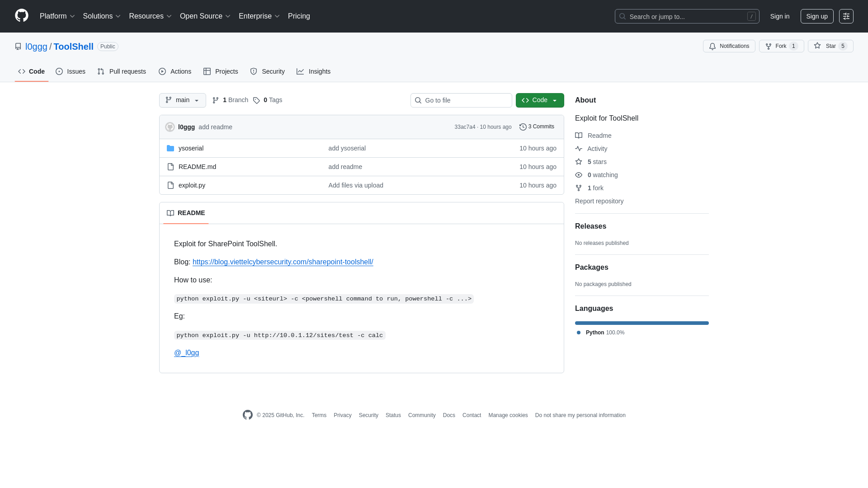Switch to the Pull requests tab
The width and height of the screenshot is (868, 488).
click(121, 71)
